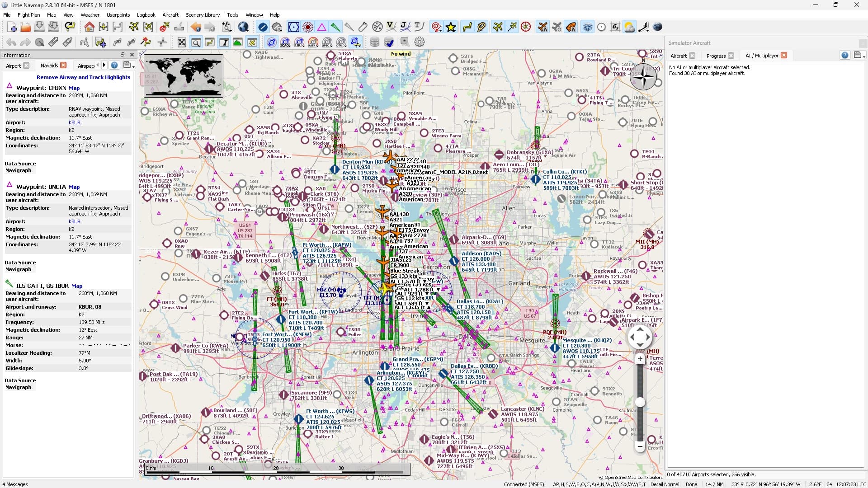This screenshot has width=868, height=488.
Task: Toggle ILS feathers display
Action: (x=335, y=27)
